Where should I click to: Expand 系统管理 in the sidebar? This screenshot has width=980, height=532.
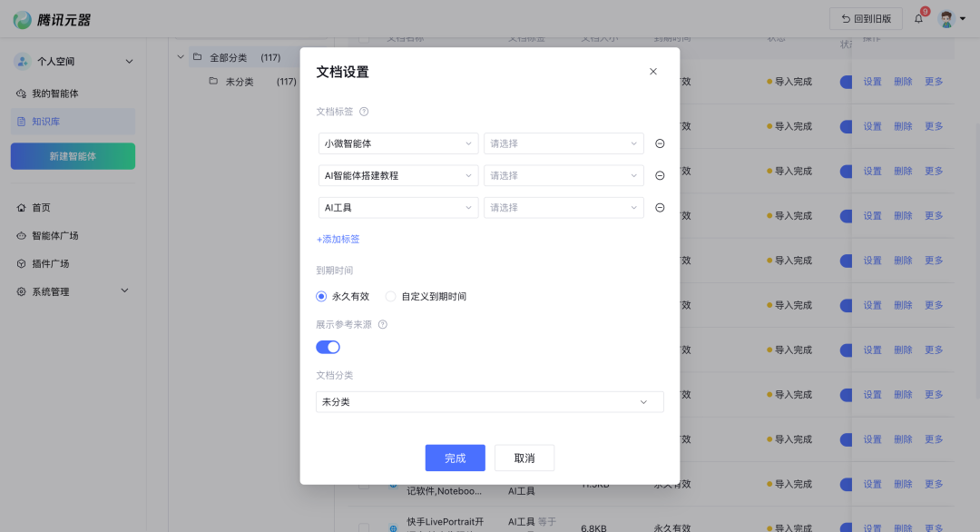[x=73, y=292]
